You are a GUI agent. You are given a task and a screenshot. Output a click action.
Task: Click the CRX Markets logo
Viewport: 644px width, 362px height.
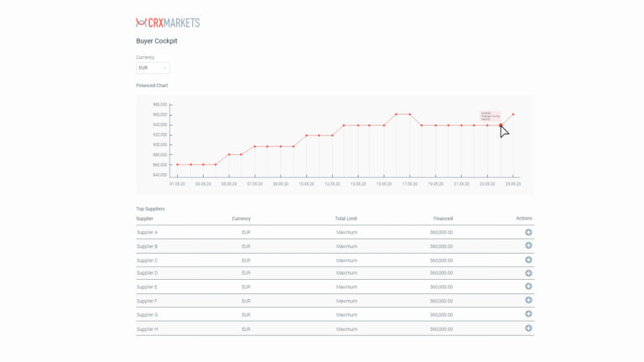(x=168, y=23)
